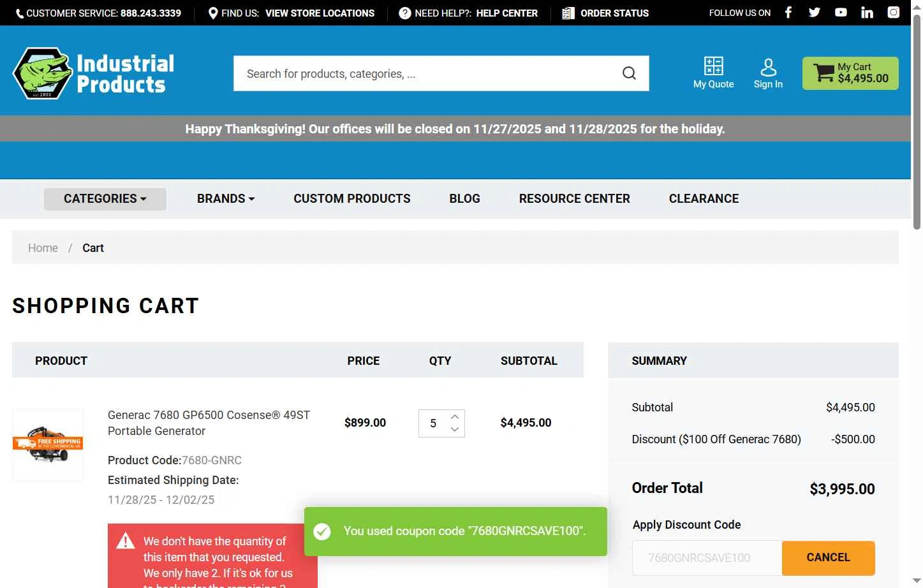Click the unit price $899.00
Viewport: 923px width, 588px height.
tap(365, 423)
